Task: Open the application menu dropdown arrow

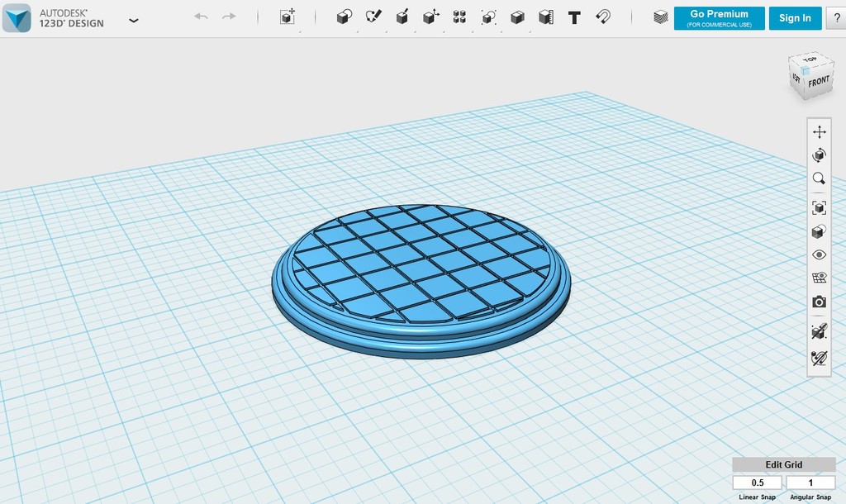Action: [x=134, y=21]
